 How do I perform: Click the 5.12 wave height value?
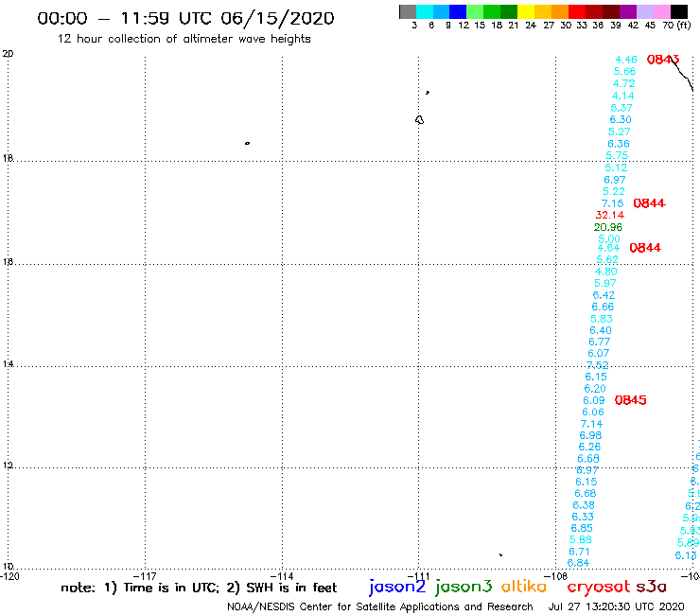616,167
